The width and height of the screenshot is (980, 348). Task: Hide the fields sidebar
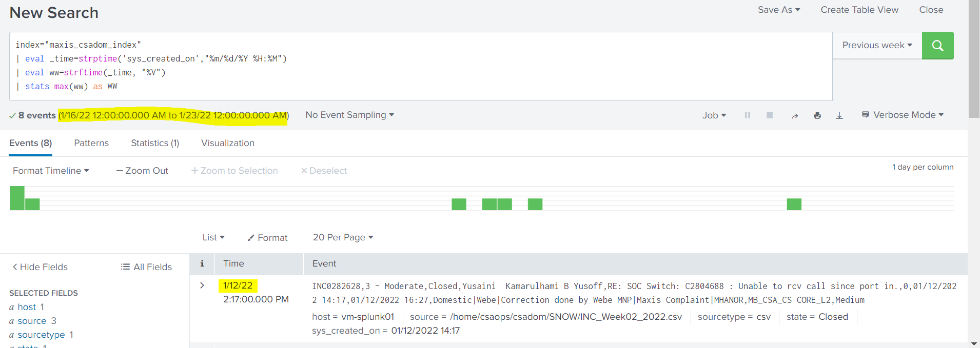tap(40, 267)
